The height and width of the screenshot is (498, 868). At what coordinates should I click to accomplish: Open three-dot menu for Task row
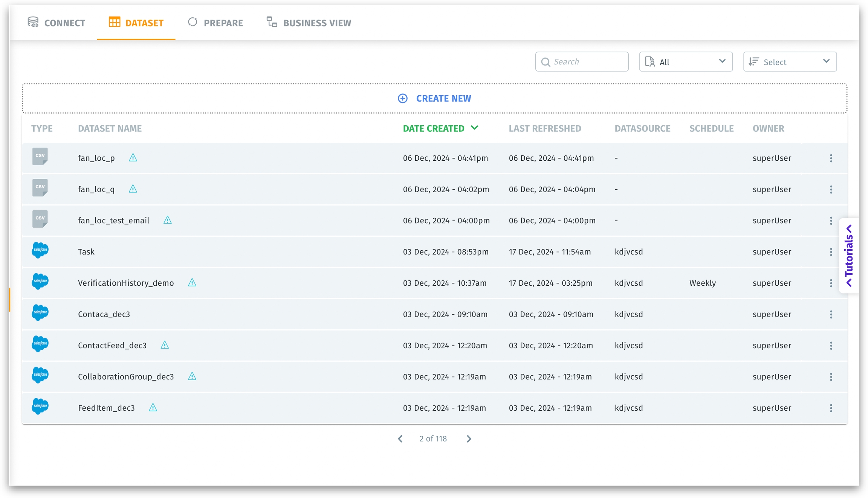831,252
